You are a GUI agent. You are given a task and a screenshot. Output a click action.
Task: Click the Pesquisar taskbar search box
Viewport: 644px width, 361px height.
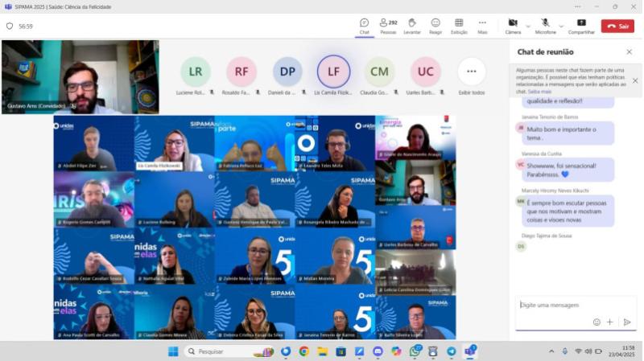pyautogui.click(x=230, y=351)
